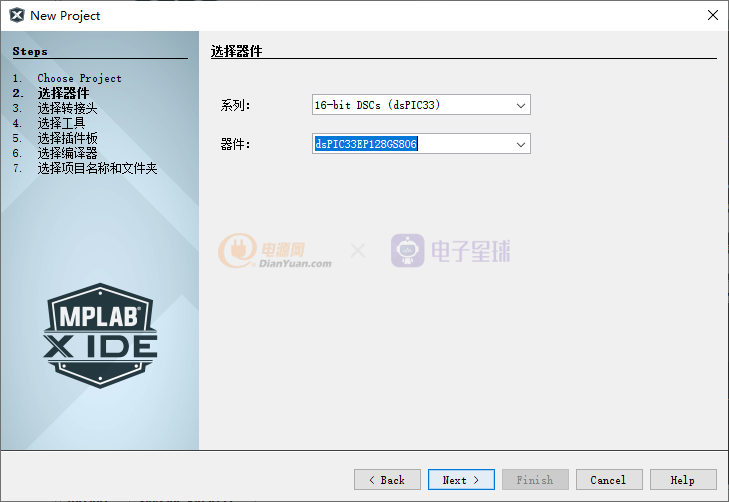Click step 3 选择转接头
Image resolution: width=729 pixels, height=502 pixels.
point(67,108)
